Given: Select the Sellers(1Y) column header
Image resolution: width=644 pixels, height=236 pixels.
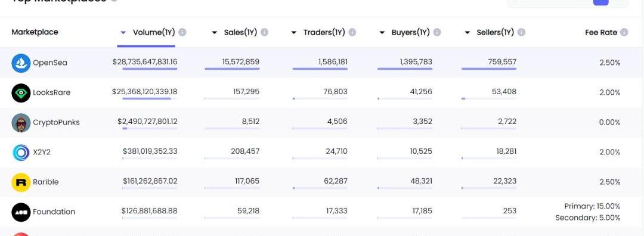Looking at the screenshot, I should (x=496, y=32).
